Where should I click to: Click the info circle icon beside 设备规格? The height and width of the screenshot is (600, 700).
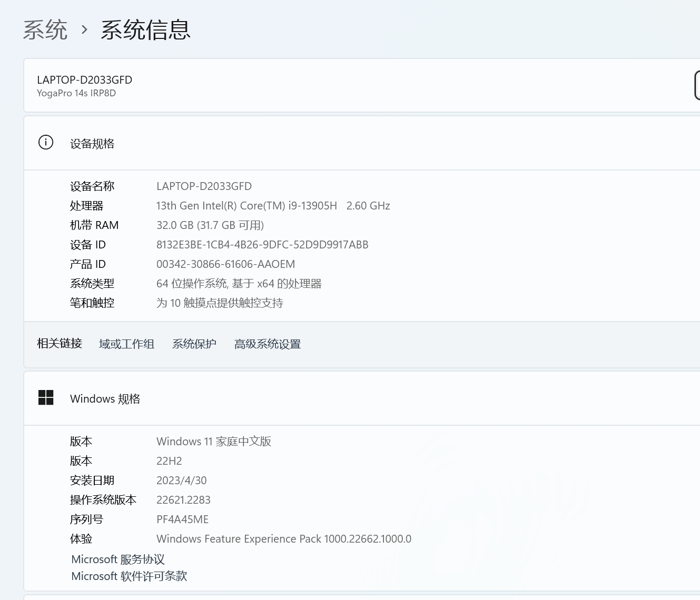pos(46,143)
